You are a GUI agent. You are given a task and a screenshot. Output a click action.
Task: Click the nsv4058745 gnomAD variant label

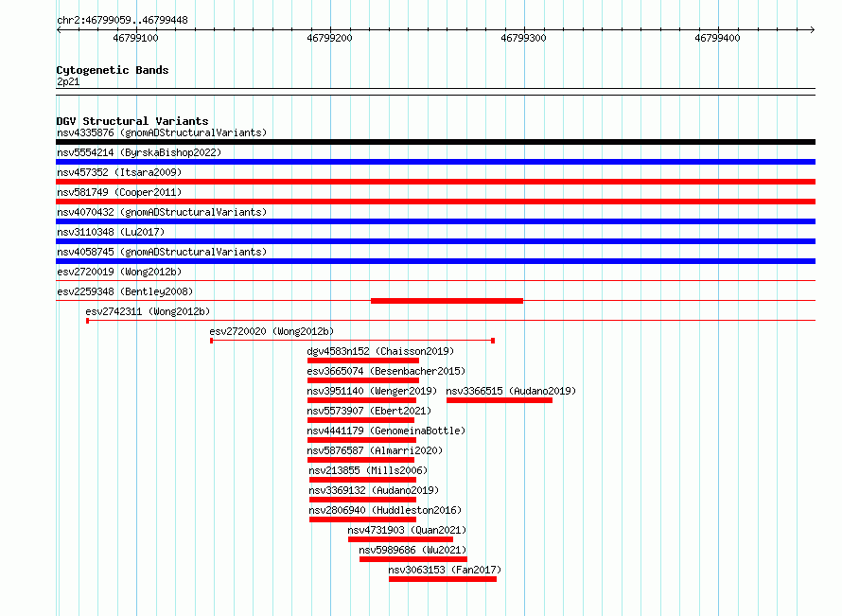click(162, 252)
